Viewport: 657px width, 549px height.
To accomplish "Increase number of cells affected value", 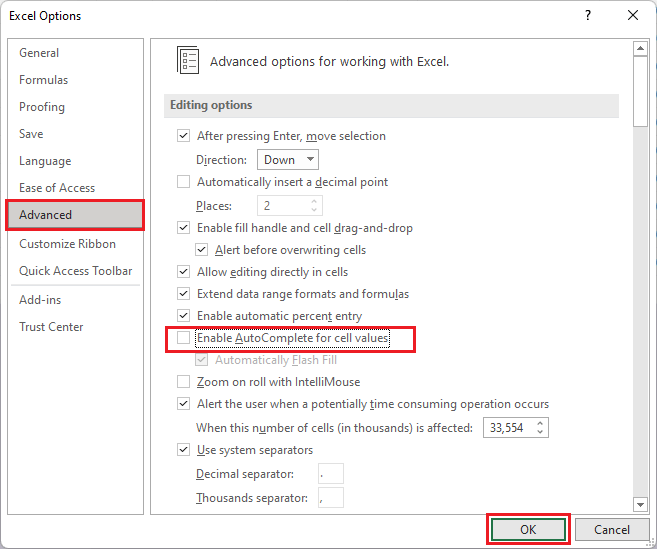I will coord(540,424).
